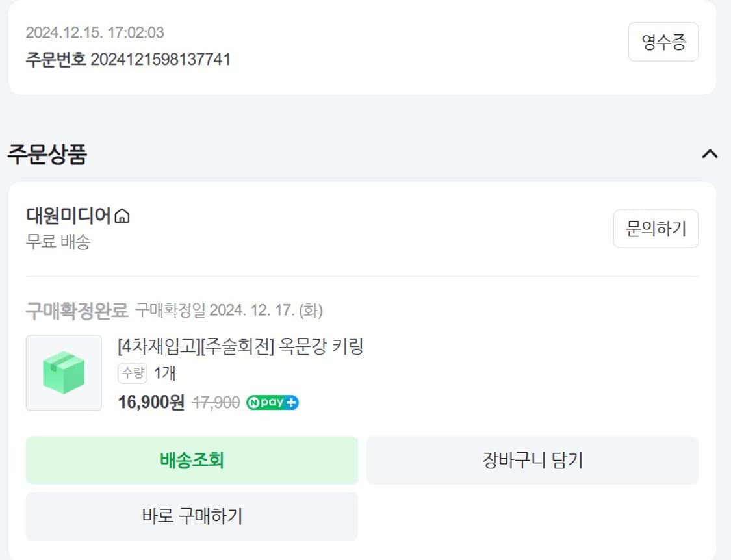Click the green package product thumbnail
This screenshot has width=731, height=560.
click(x=63, y=373)
